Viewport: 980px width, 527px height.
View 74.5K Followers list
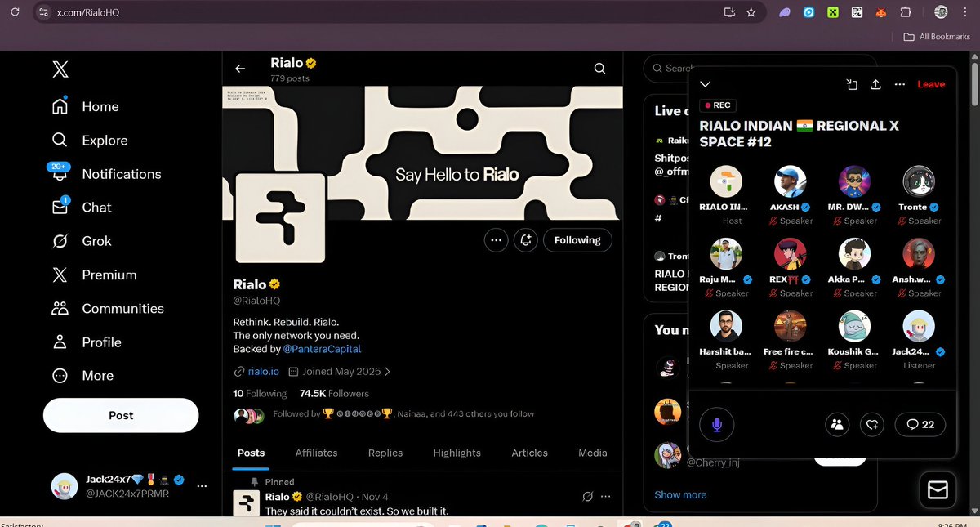(x=334, y=393)
